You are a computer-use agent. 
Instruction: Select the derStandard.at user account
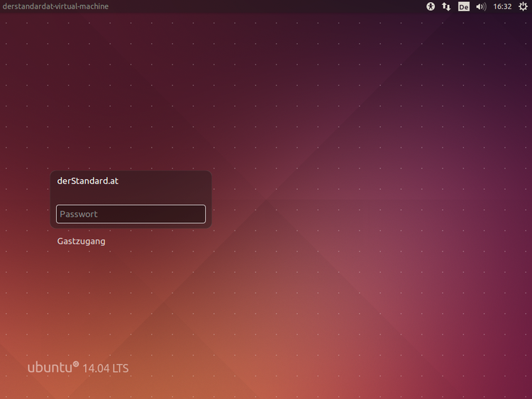pyautogui.click(x=88, y=181)
